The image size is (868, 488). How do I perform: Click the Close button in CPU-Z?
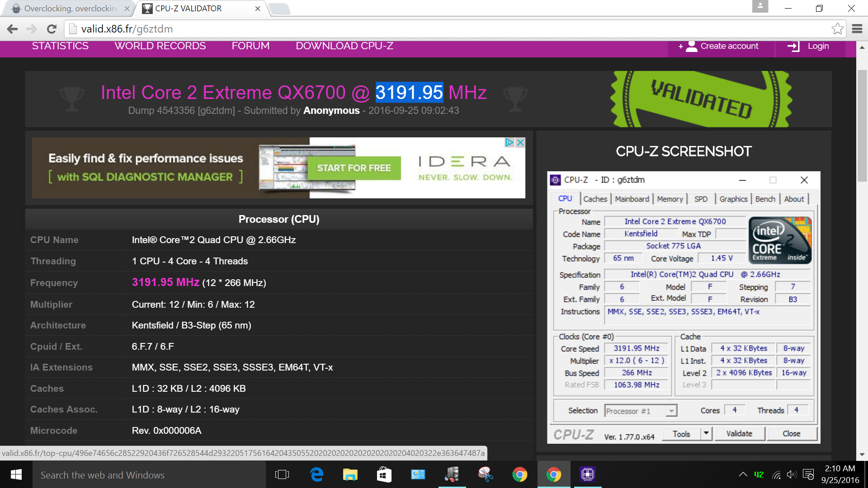click(791, 434)
